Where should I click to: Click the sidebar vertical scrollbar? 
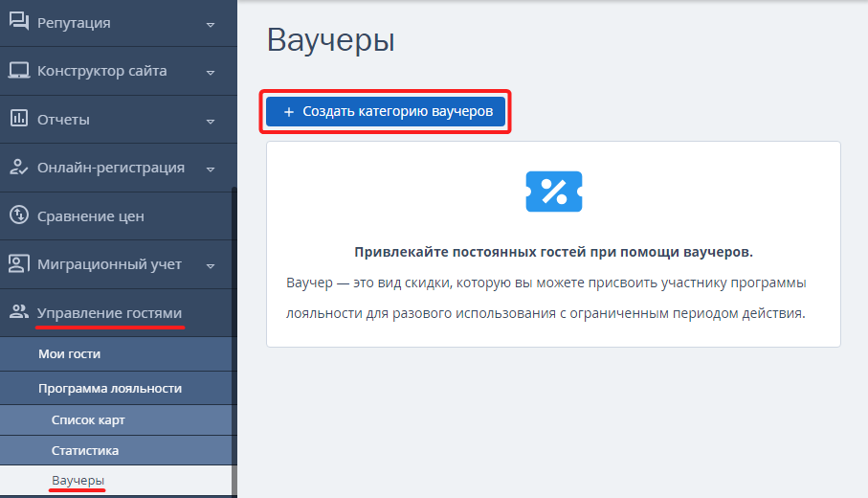coord(234,342)
